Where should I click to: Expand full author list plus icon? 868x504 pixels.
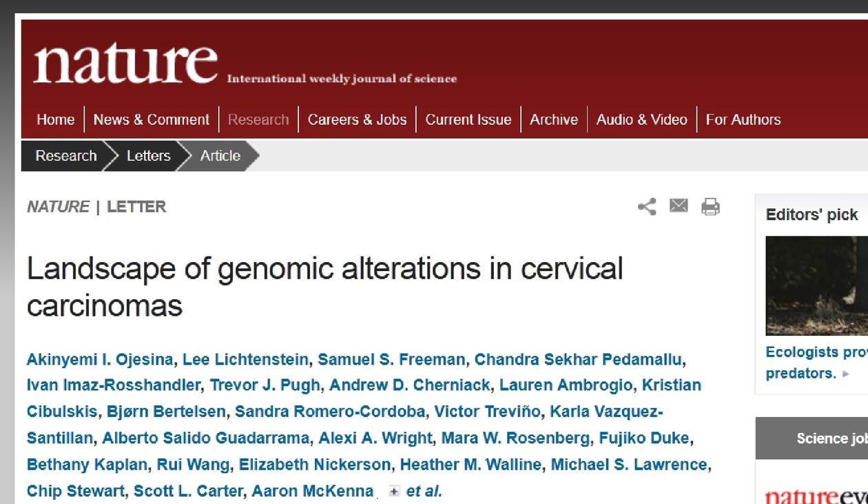click(x=394, y=492)
